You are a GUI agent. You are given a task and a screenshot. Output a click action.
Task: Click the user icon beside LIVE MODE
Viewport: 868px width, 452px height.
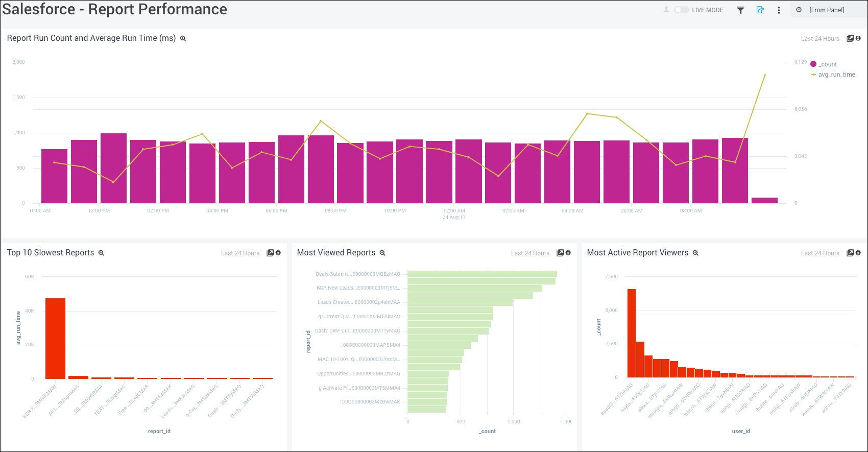(666, 10)
